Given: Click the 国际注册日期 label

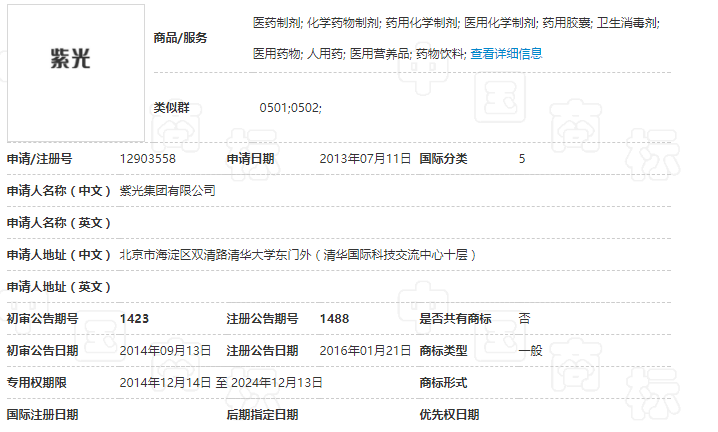Looking at the screenshot, I should coord(42,414).
